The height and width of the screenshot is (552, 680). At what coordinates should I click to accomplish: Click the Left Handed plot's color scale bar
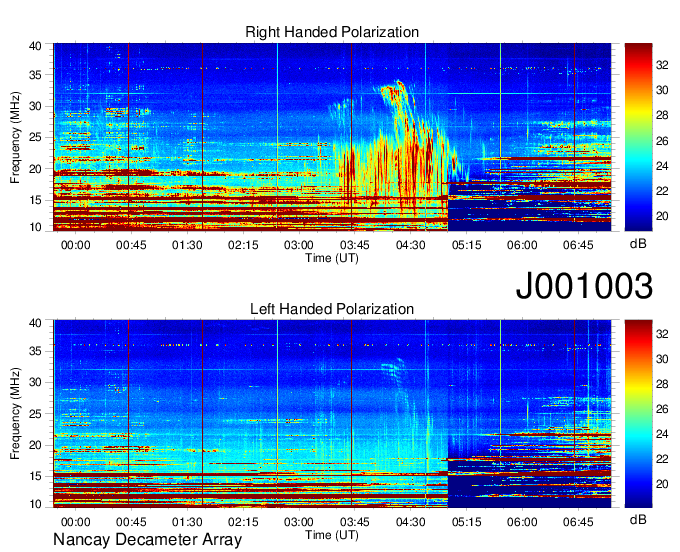pyautogui.click(x=638, y=414)
